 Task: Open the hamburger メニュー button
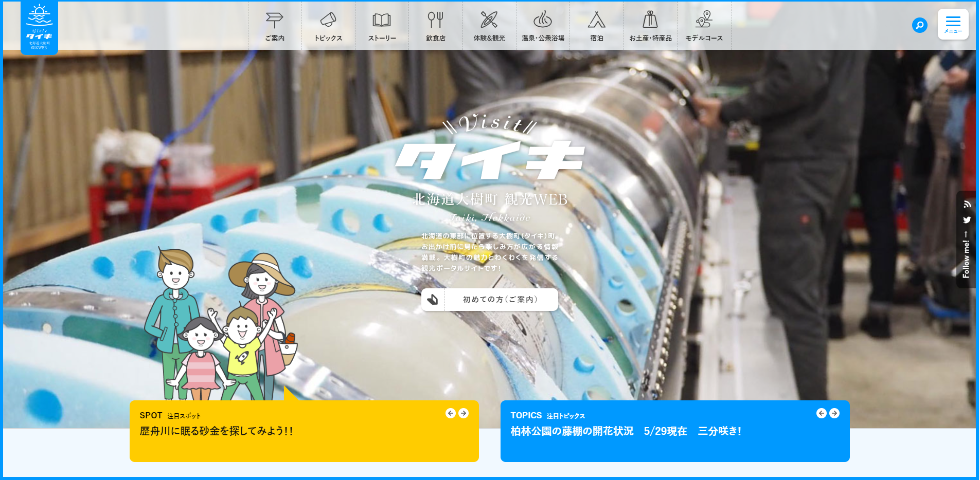pos(953,24)
